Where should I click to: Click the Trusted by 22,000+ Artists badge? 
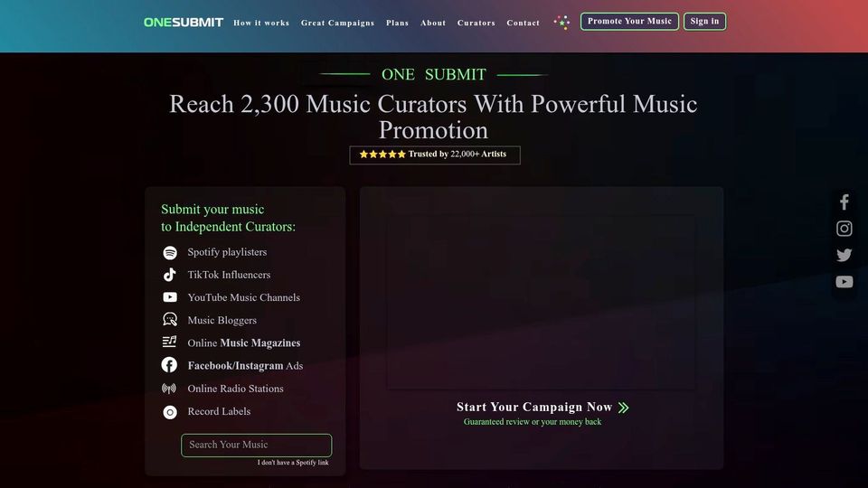(x=435, y=155)
